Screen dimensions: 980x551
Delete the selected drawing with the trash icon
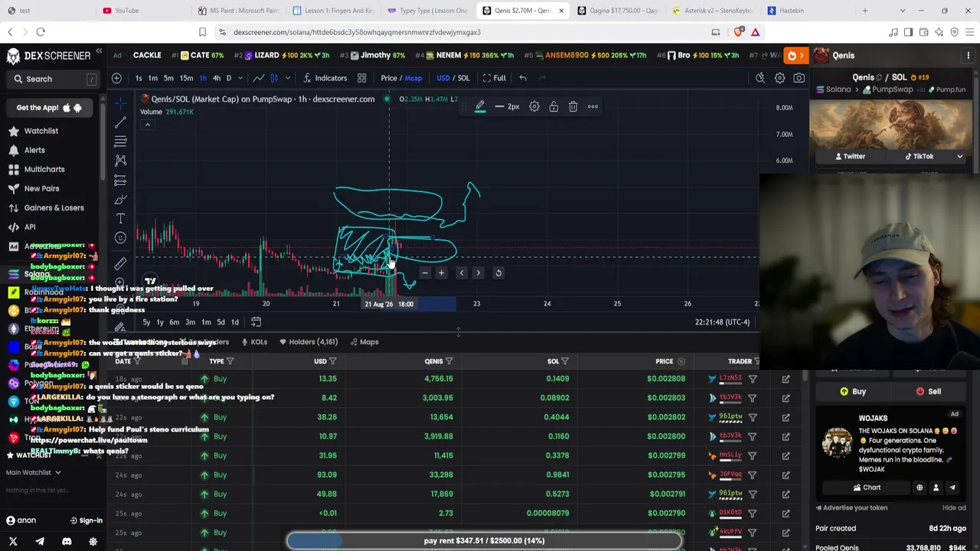pos(573,107)
